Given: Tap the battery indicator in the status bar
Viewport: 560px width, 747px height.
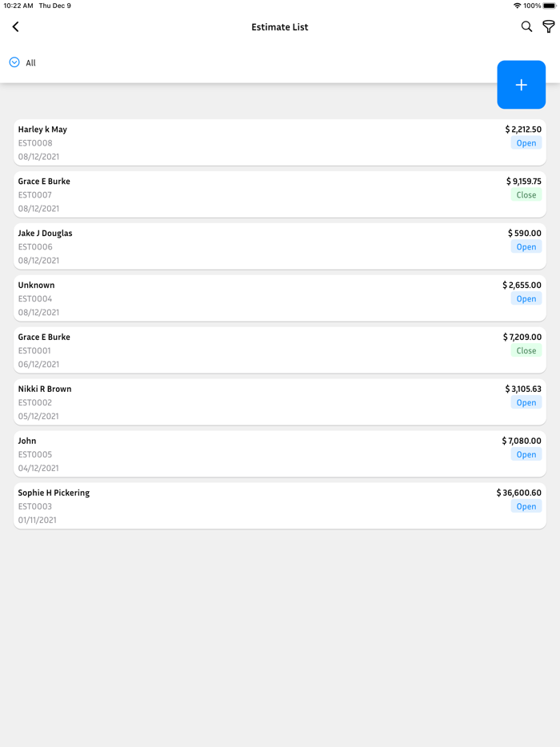Looking at the screenshot, I should [x=549, y=6].
